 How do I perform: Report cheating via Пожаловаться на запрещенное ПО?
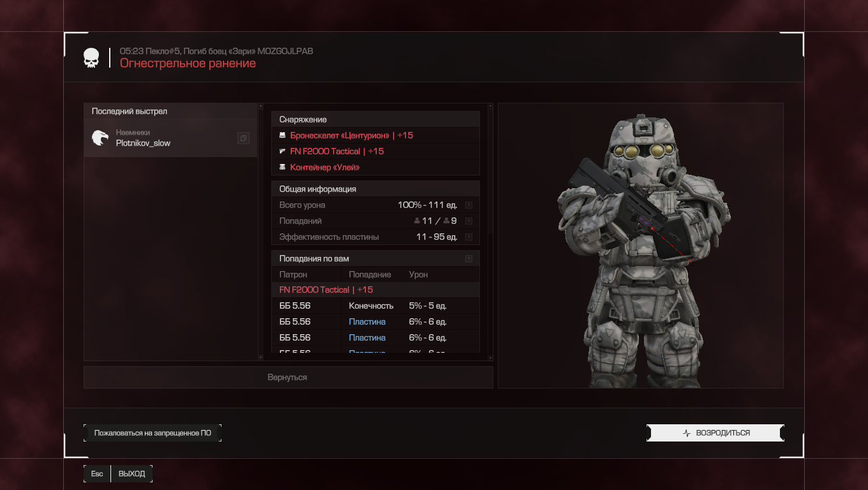[153, 433]
